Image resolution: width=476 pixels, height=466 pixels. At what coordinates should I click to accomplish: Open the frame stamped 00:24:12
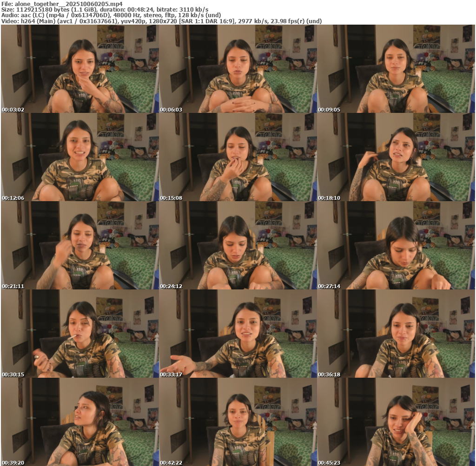(x=238, y=245)
